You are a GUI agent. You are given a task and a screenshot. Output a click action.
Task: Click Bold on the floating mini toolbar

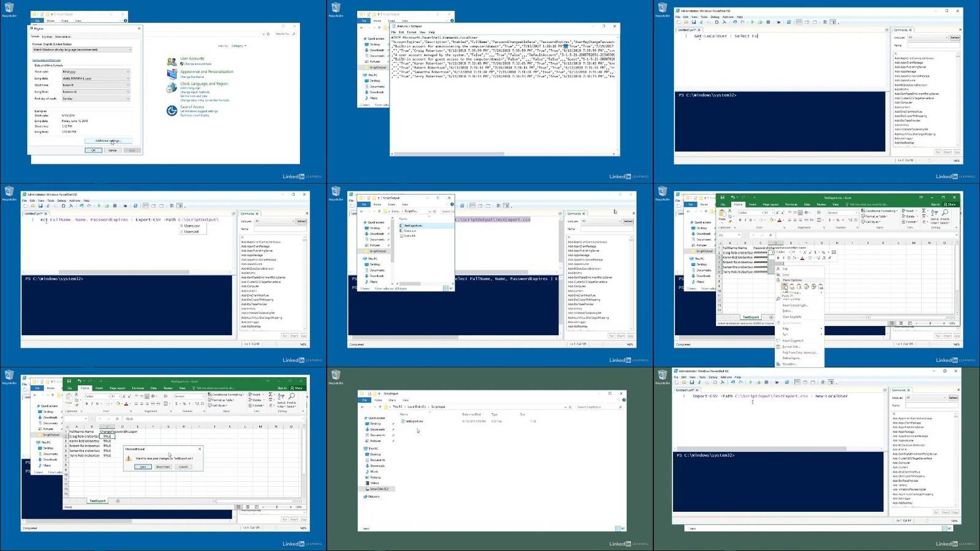778,258
